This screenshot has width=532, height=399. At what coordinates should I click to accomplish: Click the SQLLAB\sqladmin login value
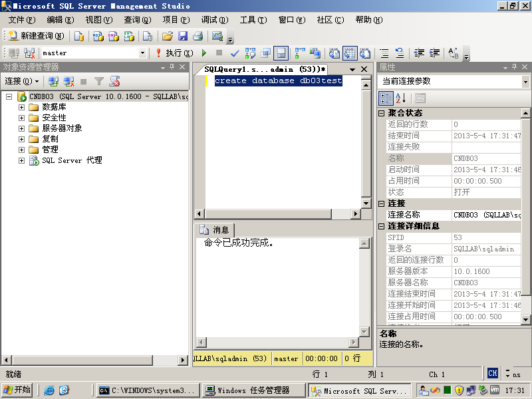click(x=486, y=249)
